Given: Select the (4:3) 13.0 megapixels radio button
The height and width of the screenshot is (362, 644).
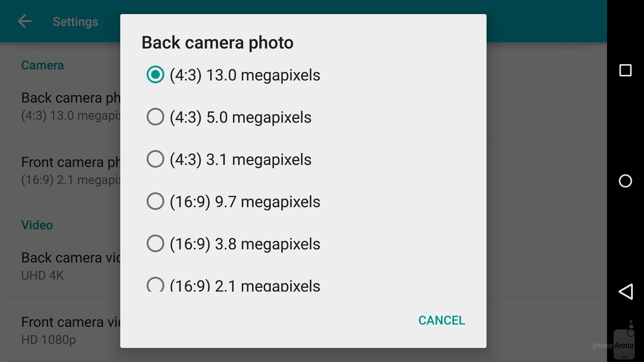Looking at the screenshot, I should [x=155, y=75].
